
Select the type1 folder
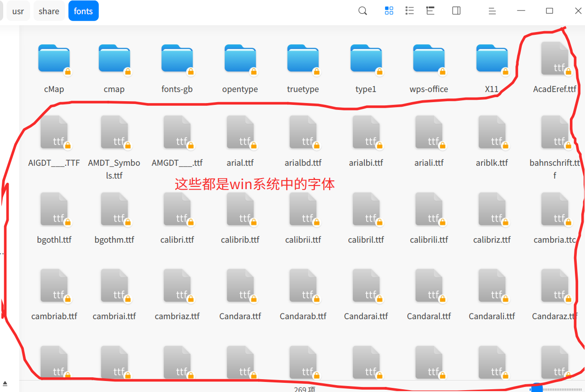(x=366, y=59)
